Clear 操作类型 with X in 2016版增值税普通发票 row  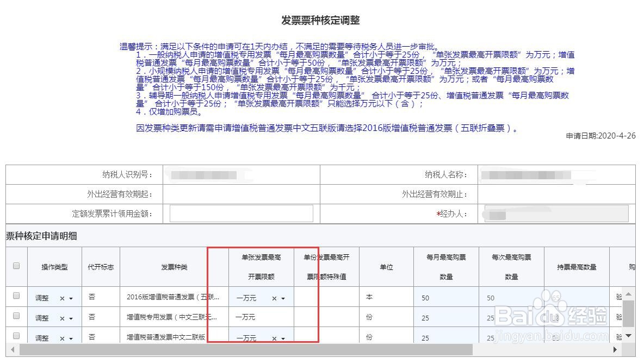[x=62, y=299]
